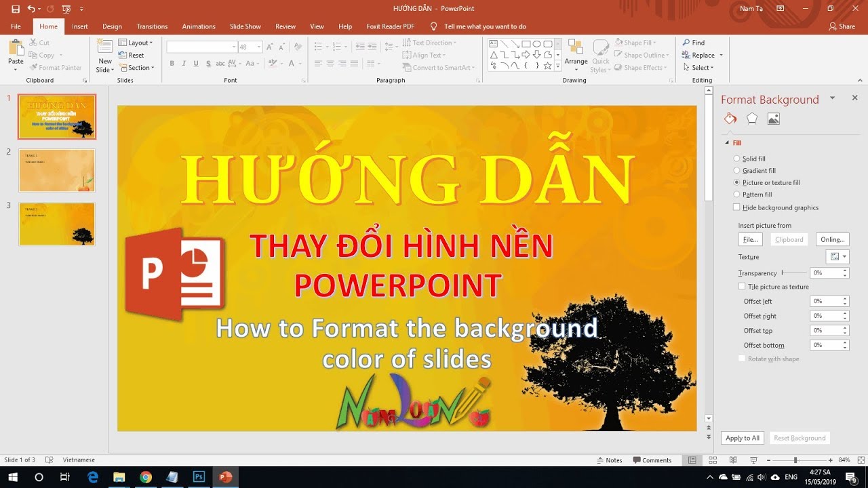Image resolution: width=868 pixels, height=488 pixels.
Task: Open Comments from status bar
Action: pos(652,460)
